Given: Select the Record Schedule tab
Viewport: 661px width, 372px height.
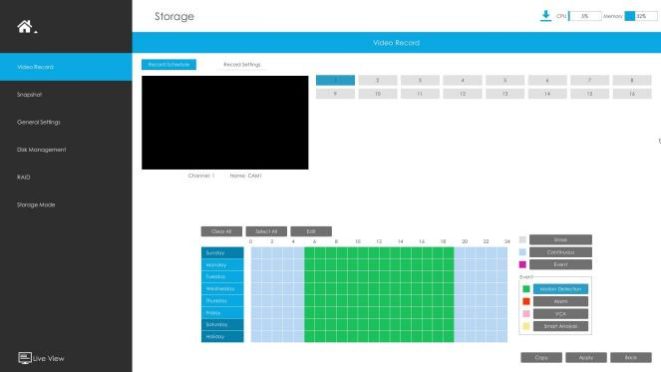Looking at the screenshot, I should [x=169, y=65].
